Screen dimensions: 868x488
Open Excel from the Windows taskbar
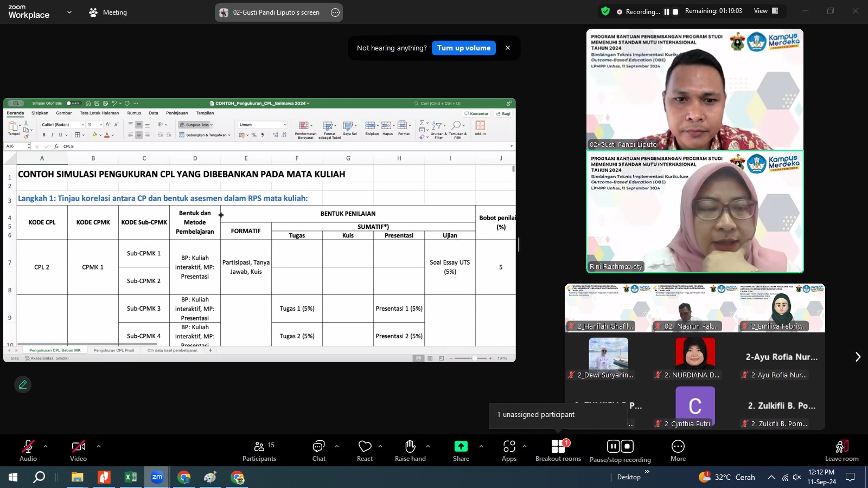click(x=131, y=477)
